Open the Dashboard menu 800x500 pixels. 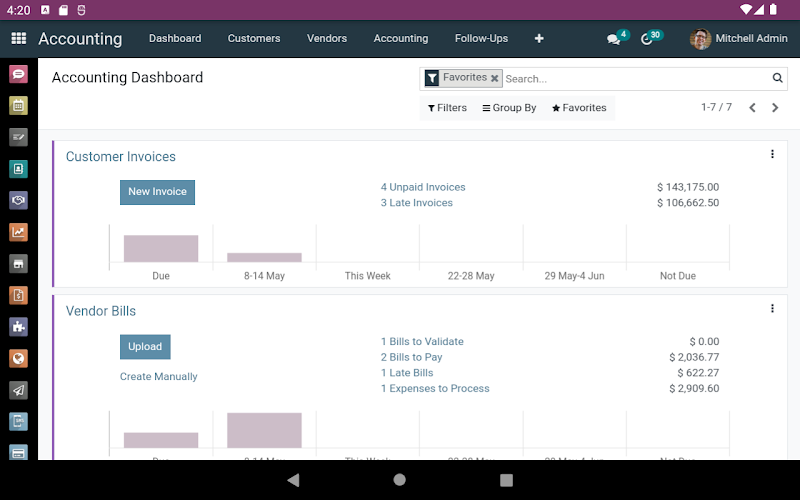tap(175, 38)
